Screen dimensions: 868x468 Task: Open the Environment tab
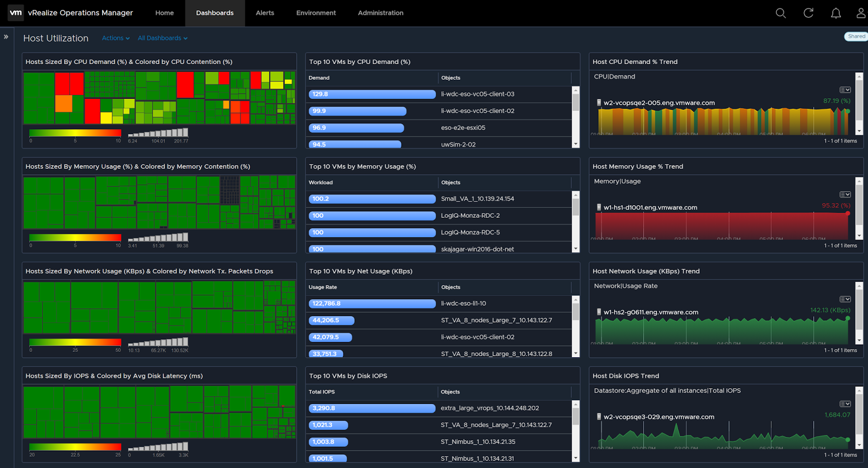pyautogui.click(x=316, y=13)
